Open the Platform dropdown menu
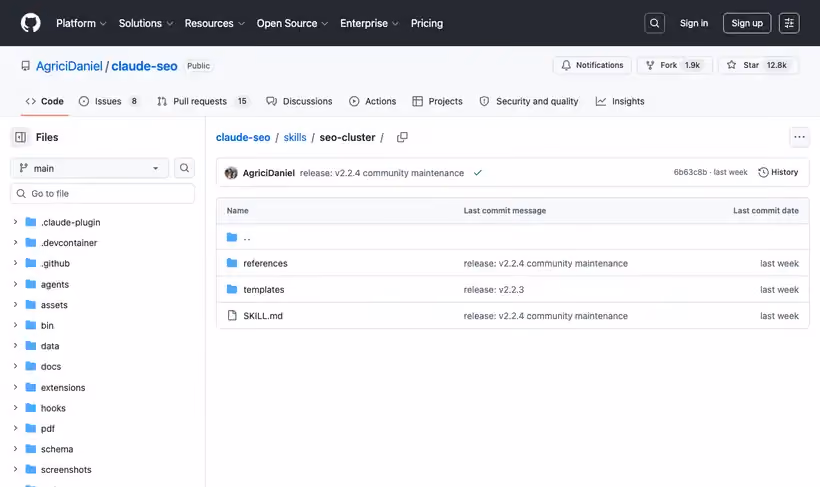 81,23
